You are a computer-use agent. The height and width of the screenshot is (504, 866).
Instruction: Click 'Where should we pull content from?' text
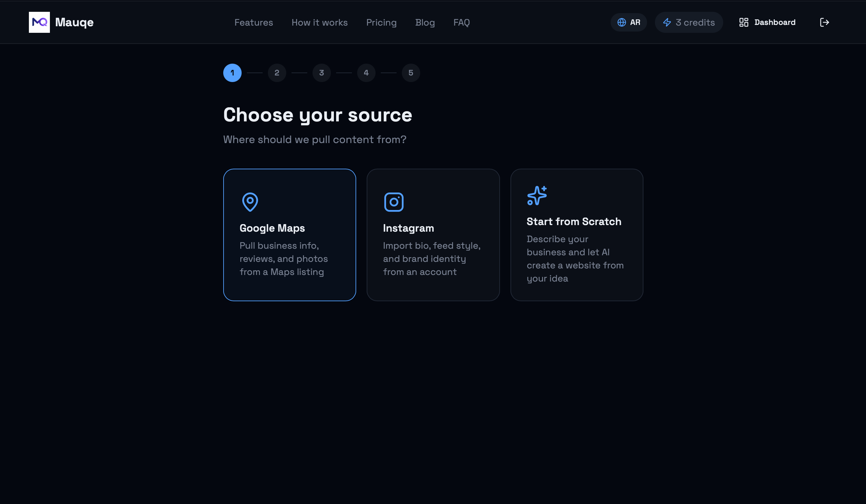tap(315, 139)
